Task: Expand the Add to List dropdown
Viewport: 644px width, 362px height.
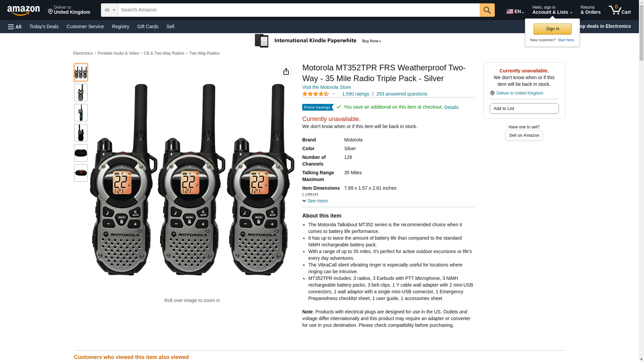Action: (x=524, y=109)
